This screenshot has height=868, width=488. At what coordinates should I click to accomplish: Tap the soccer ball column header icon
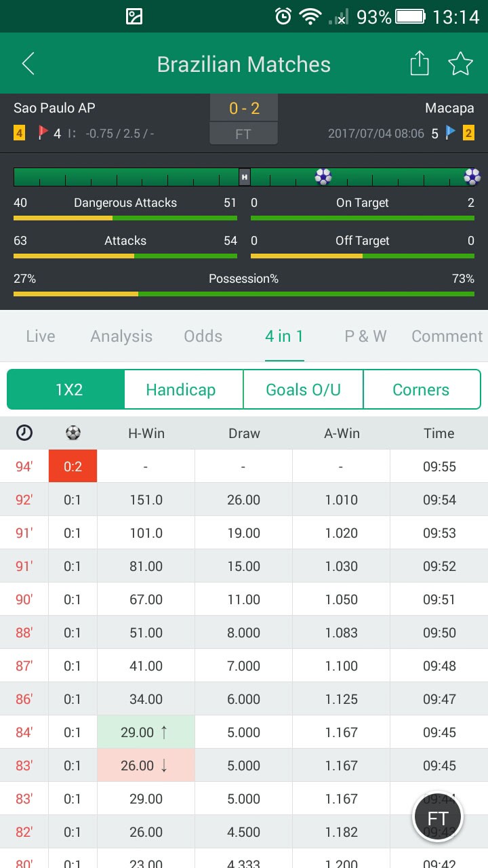(73, 433)
